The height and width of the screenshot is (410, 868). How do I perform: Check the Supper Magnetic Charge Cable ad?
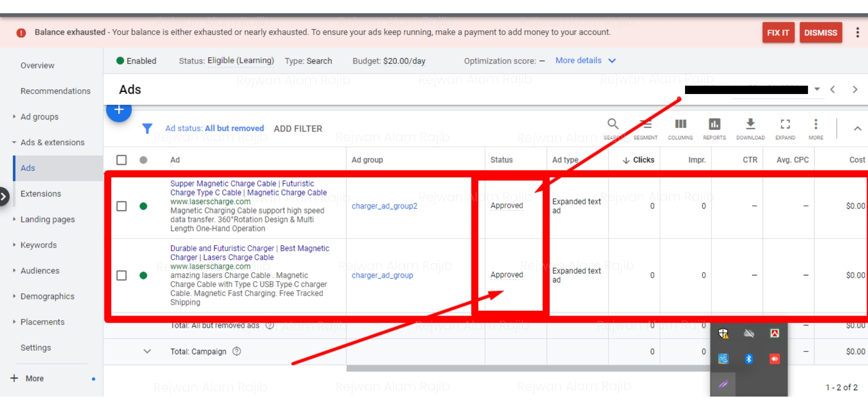122,206
